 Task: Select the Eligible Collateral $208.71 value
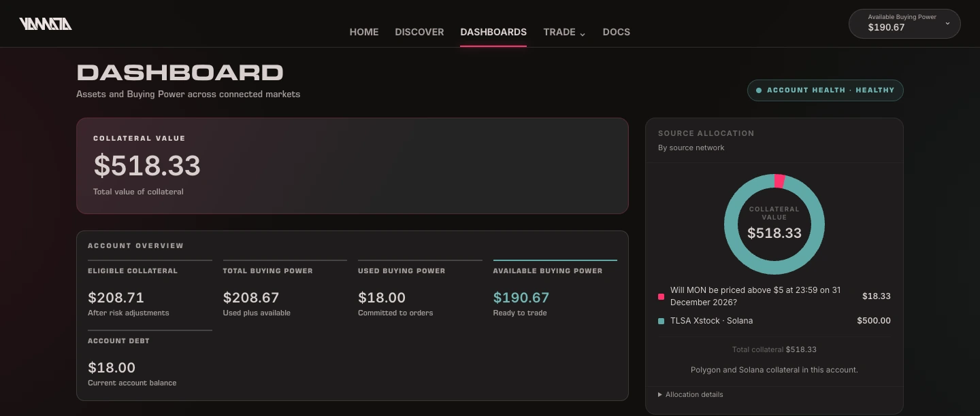pos(116,298)
